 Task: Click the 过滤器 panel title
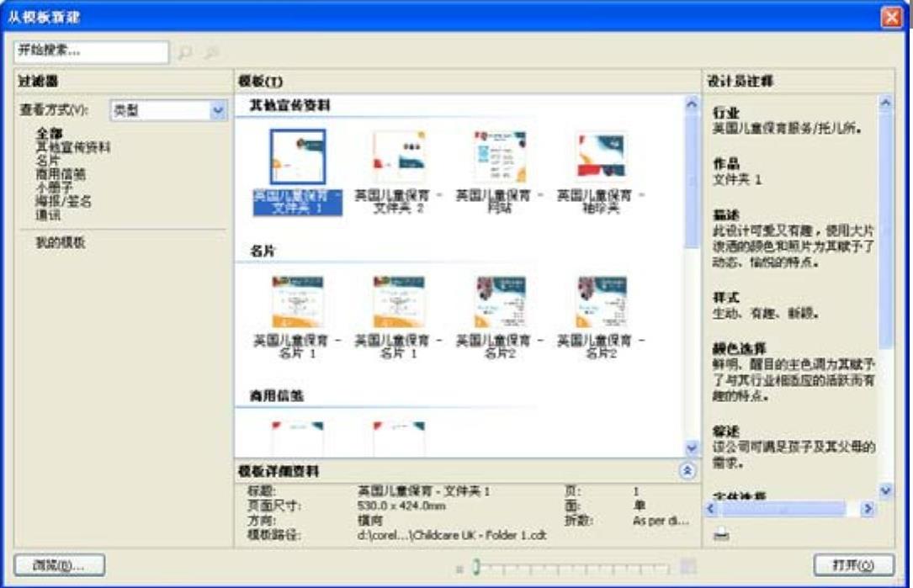(39, 81)
